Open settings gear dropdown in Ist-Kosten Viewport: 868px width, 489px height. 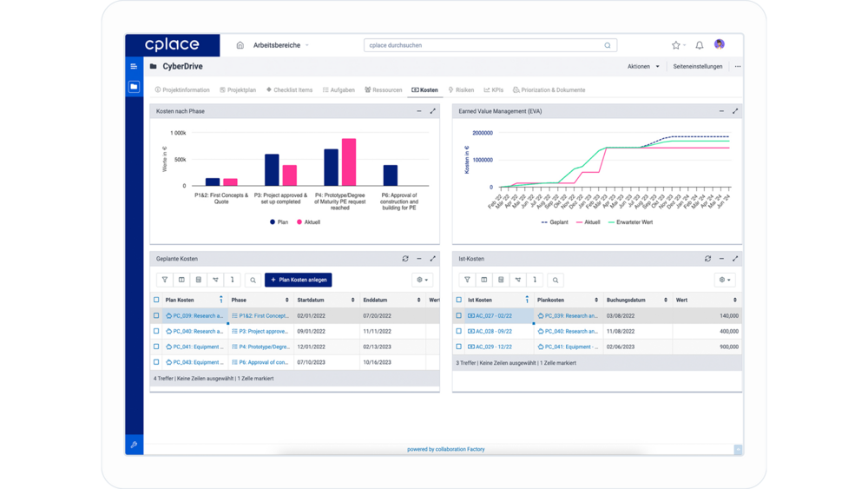click(725, 280)
